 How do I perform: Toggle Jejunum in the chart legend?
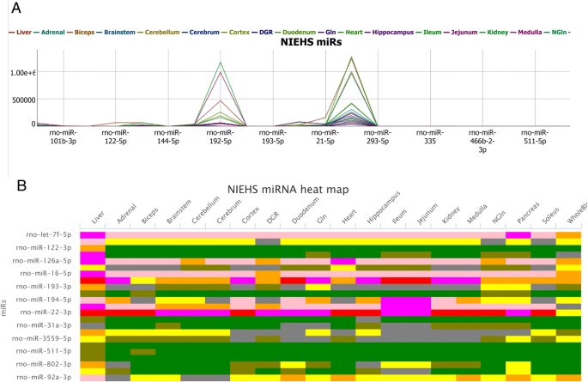tap(460, 33)
